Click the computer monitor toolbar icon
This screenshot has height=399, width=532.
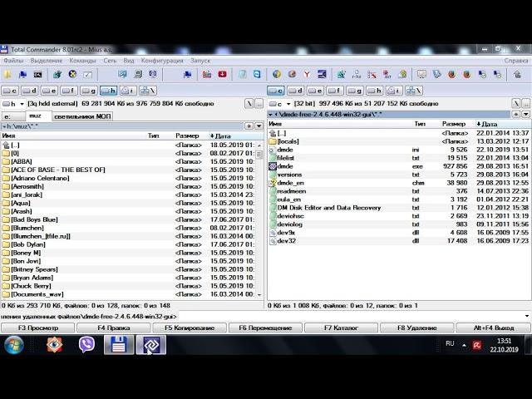click(138, 74)
